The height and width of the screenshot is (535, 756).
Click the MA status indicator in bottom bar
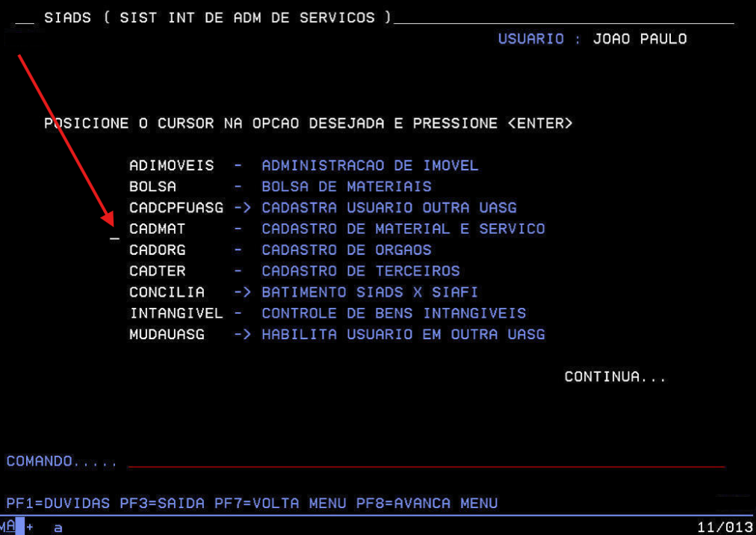tap(9, 527)
